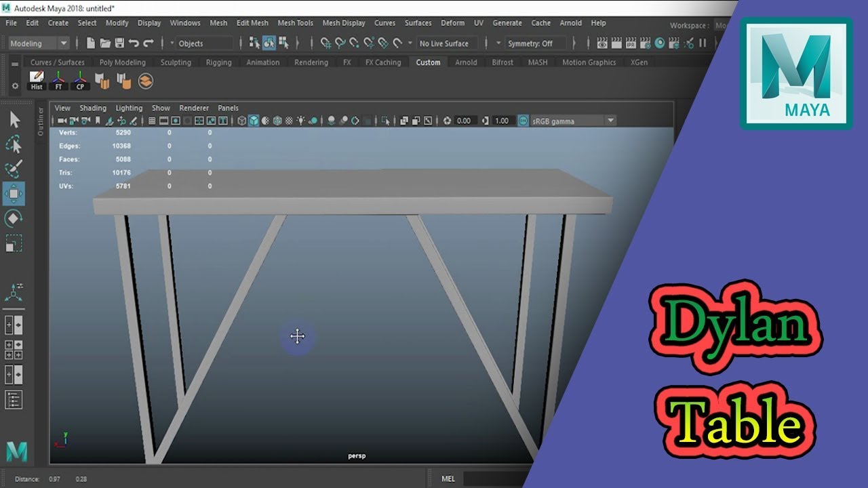Open the Create menu
The width and height of the screenshot is (868, 488).
click(x=58, y=23)
